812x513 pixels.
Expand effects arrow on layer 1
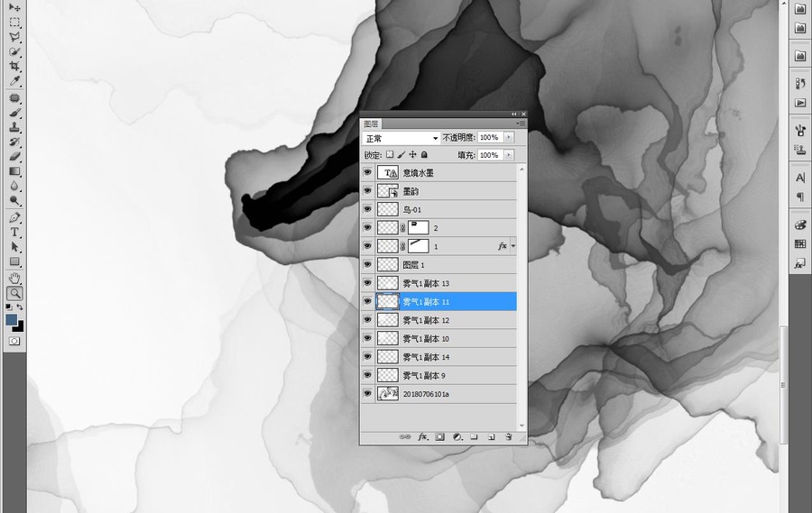[x=513, y=246]
